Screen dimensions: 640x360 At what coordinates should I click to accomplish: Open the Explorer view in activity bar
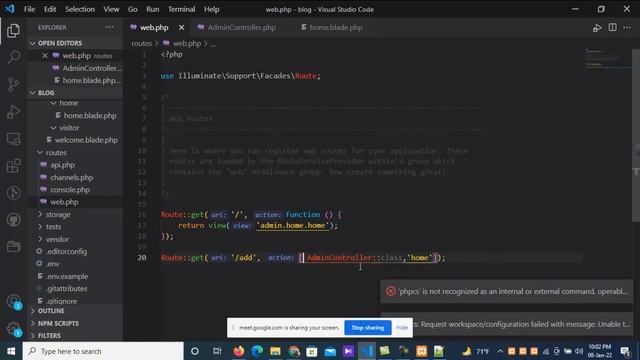[13, 31]
